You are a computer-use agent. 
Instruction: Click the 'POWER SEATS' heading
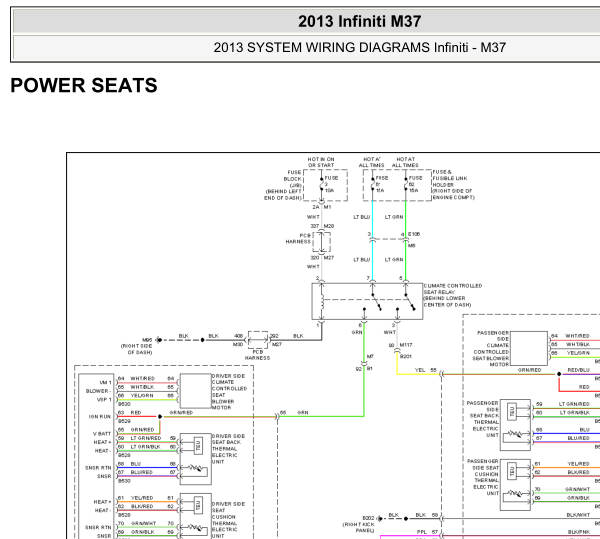(x=84, y=85)
